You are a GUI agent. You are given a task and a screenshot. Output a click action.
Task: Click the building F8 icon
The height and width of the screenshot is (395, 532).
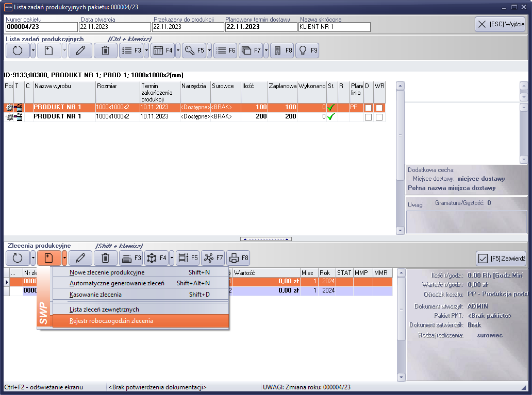tap(282, 50)
